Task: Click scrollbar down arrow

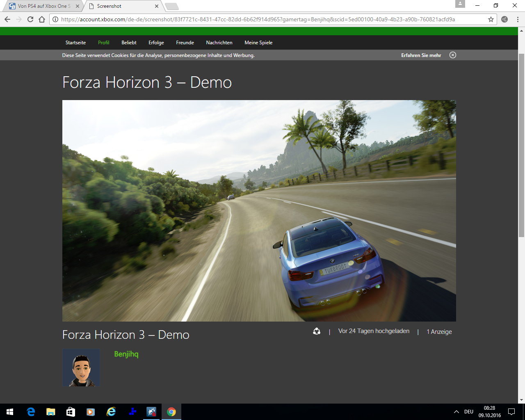Action: [x=522, y=400]
